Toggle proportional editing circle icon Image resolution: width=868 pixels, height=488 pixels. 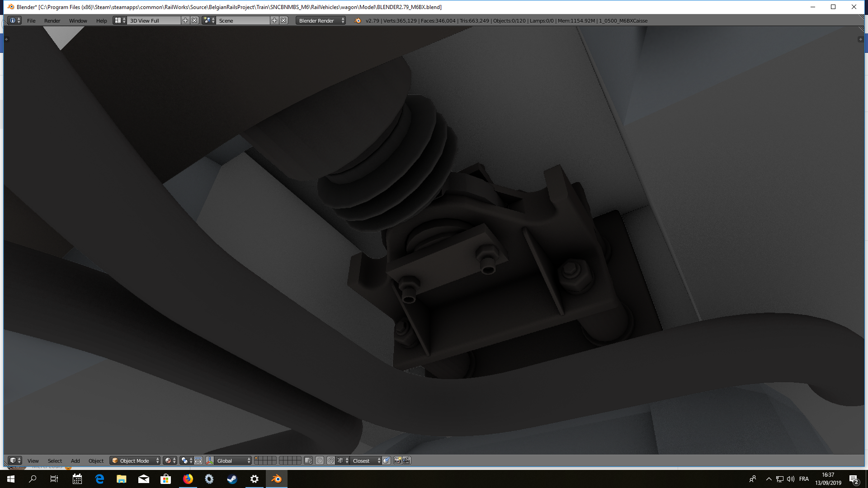pos(320,460)
